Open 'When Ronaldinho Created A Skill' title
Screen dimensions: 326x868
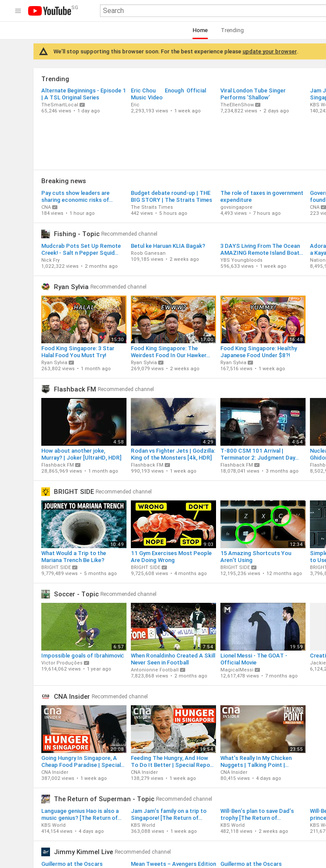(x=173, y=659)
